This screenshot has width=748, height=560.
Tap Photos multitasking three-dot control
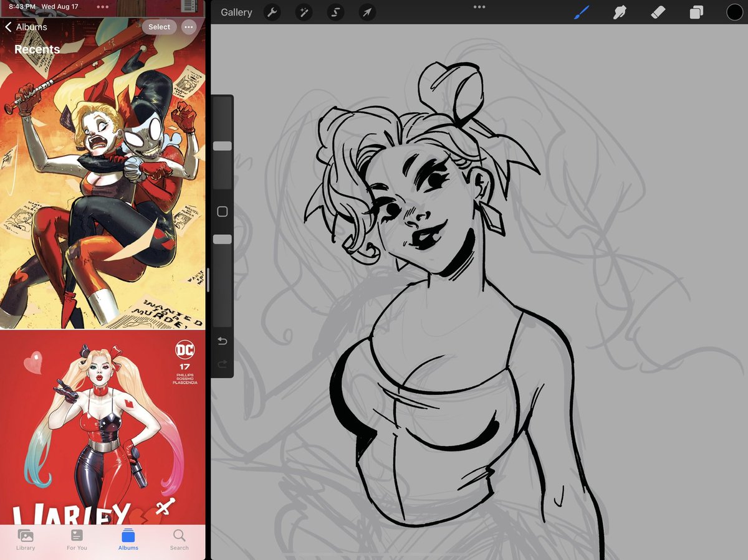[103, 6]
